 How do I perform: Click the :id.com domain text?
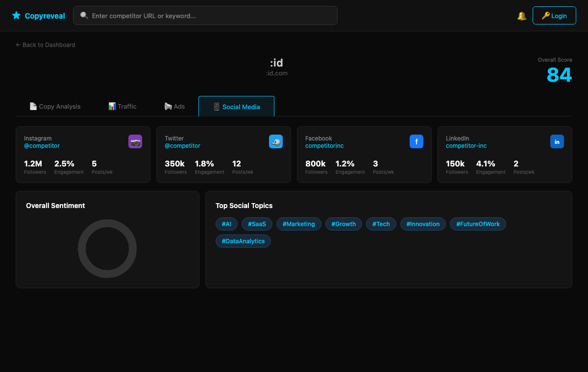pyautogui.click(x=277, y=73)
